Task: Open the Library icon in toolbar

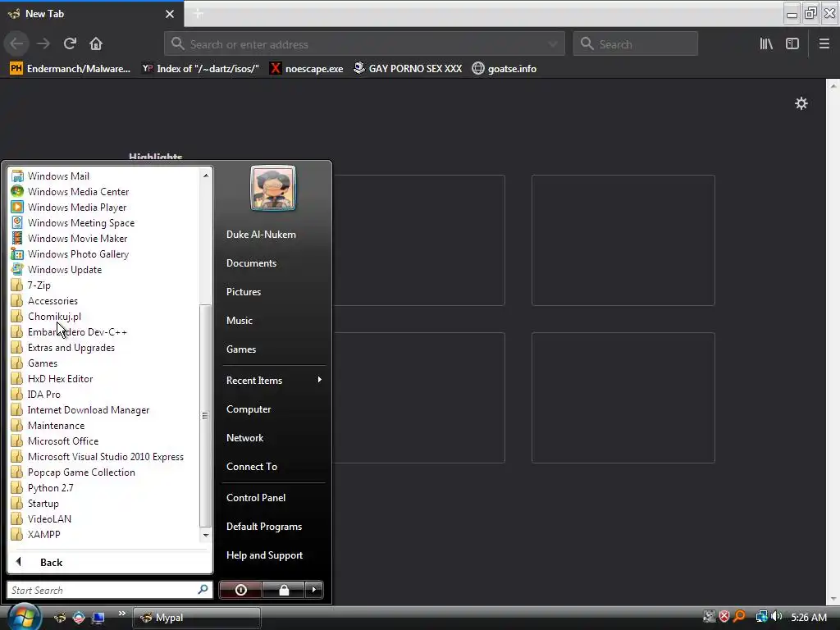Action: [766, 43]
